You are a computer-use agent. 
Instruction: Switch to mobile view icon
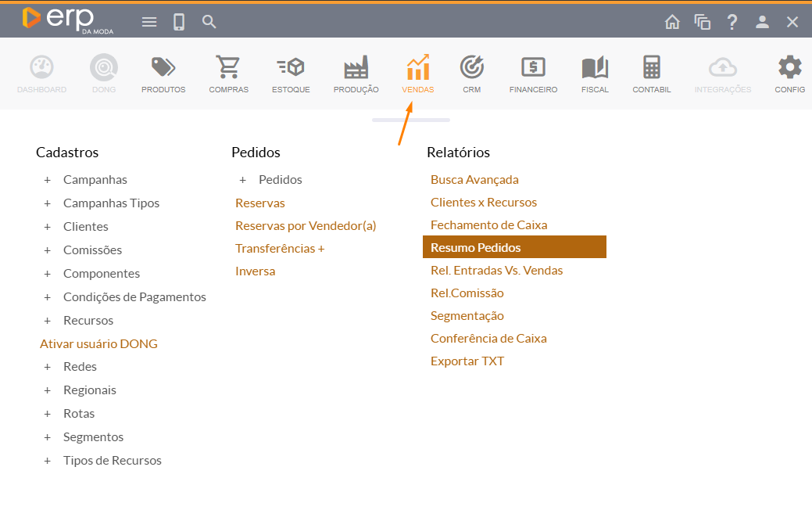(179, 22)
